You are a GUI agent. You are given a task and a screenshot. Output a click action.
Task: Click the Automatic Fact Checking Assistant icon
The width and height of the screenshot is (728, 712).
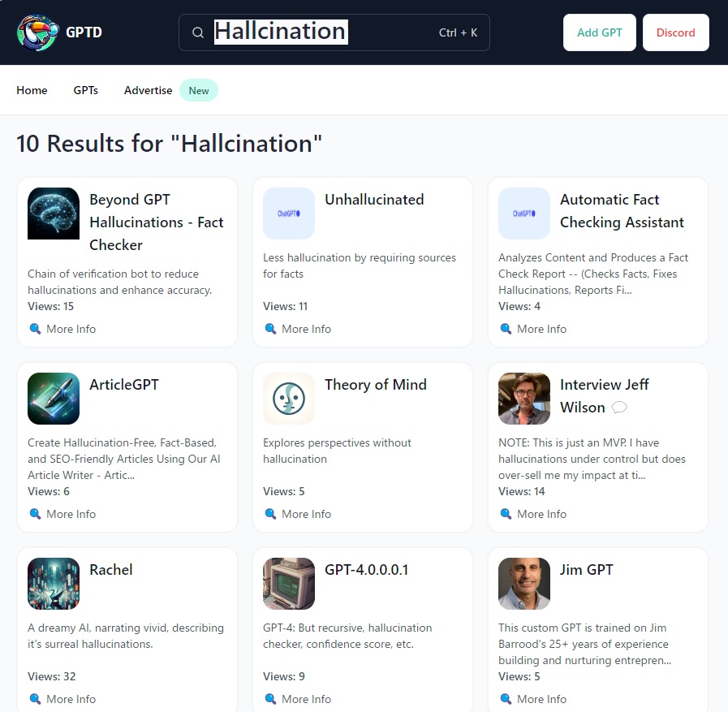(x=524, y=214)
